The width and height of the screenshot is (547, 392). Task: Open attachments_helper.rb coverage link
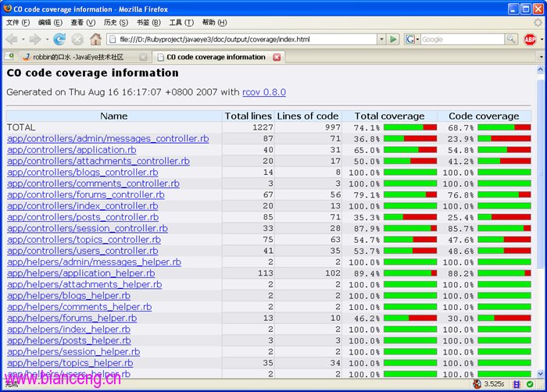click(84, 284)
